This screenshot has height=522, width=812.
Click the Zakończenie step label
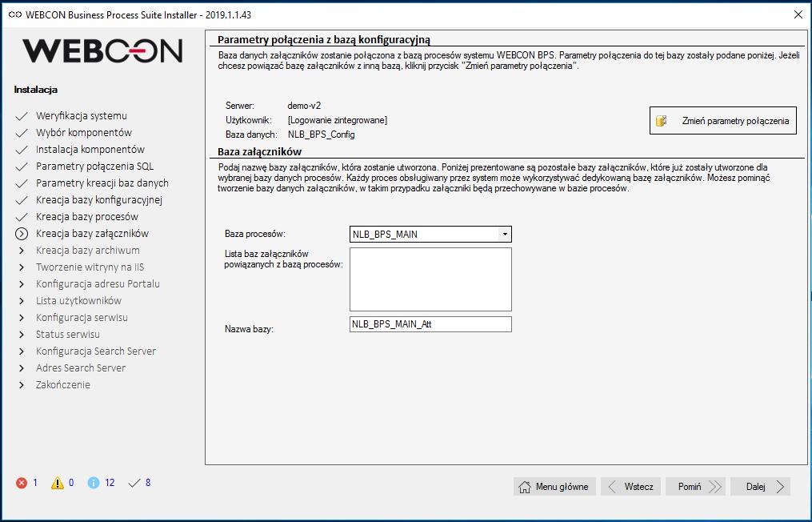point(62,384)
